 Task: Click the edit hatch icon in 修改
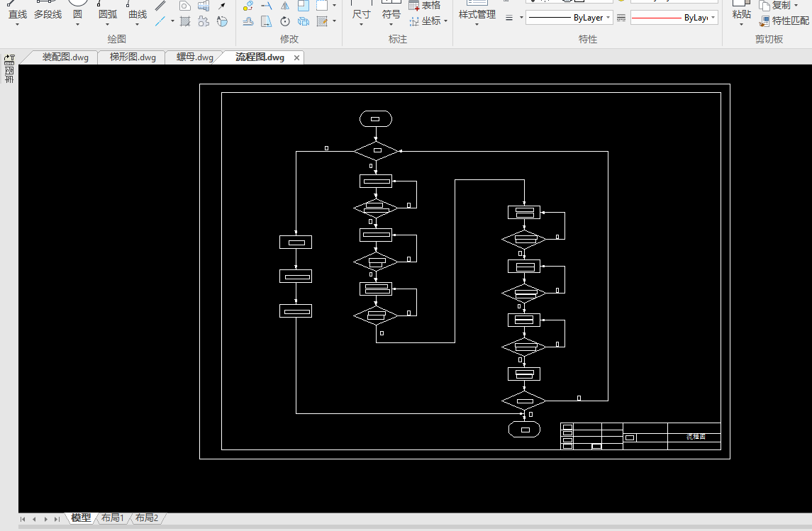(322, 21)
